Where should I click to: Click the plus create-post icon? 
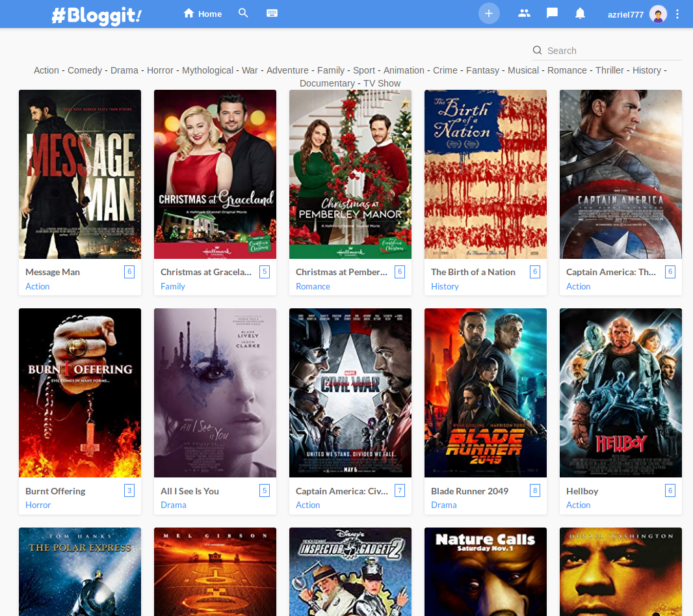pos(489,14)
